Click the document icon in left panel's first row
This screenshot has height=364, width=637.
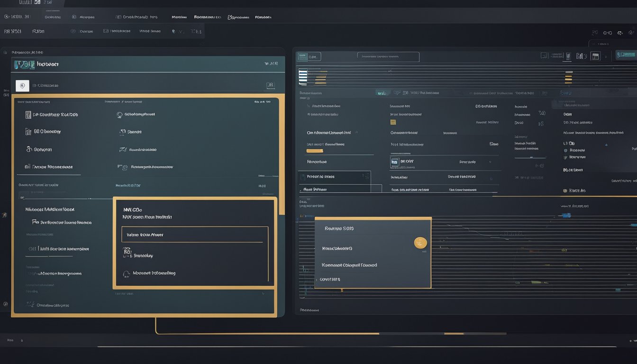click(28, 115)
